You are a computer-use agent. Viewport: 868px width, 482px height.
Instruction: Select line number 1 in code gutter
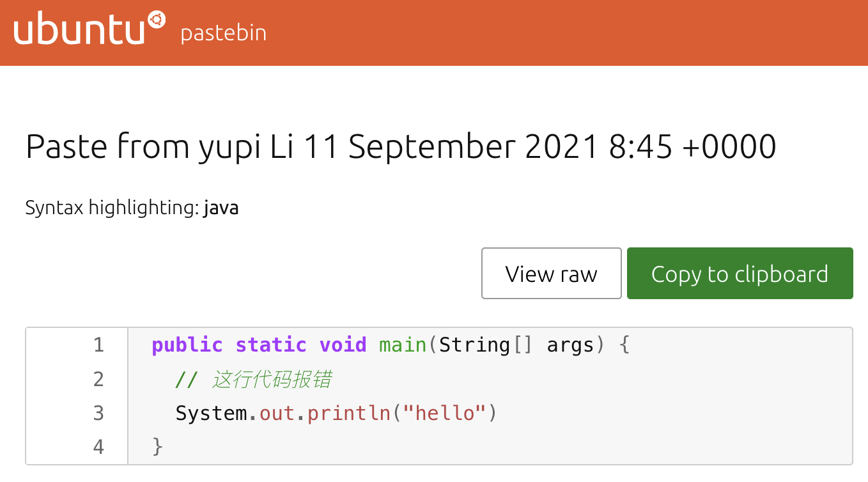pos(98,345)
